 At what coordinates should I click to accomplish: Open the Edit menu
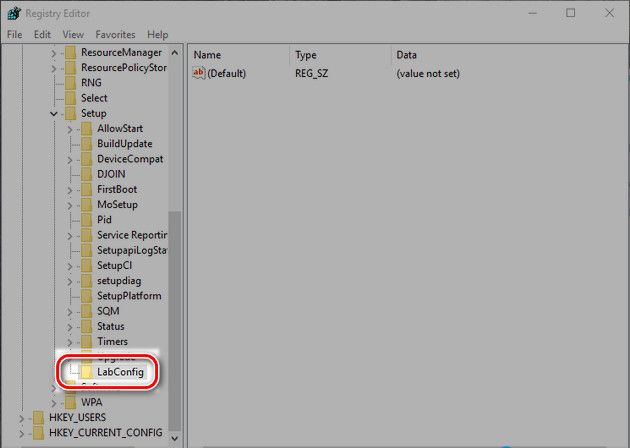coord(42,35)
